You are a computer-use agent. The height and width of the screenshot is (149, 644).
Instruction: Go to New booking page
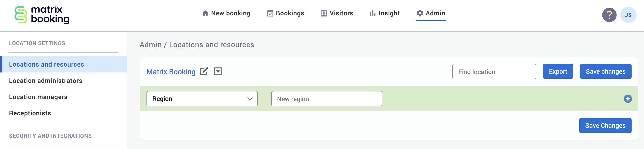tap(226, 13)
